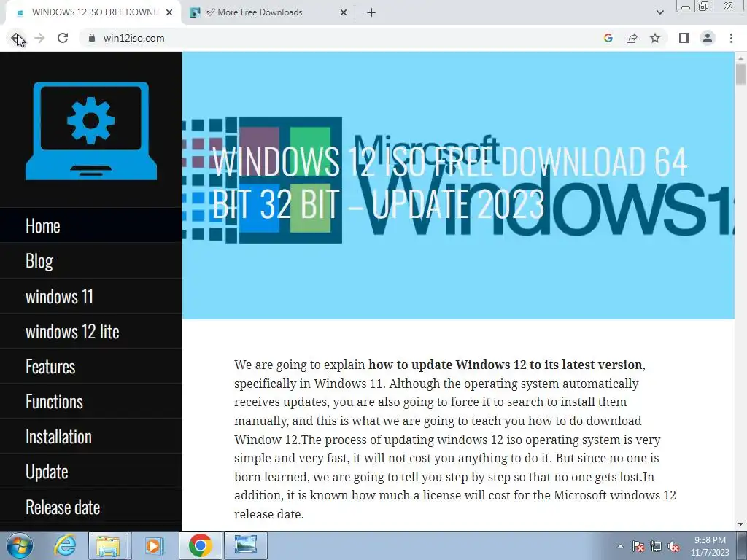Screen dimensions: 747x560
Task: Click the page's vertical scrollbar thumb
Action: [740, 75]
